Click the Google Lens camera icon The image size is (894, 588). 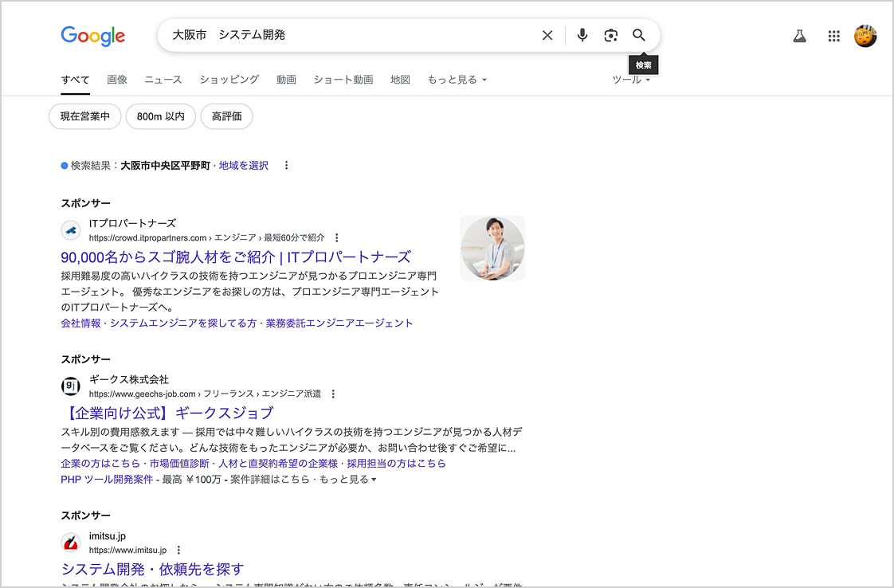pyautogui.click(x=610, y=35)
